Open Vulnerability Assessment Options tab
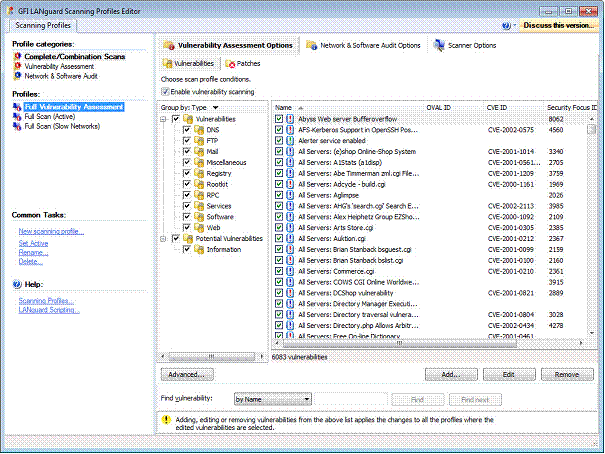This screenshot has height=454, width=605. pyautogui.click(x=228, y=45)
